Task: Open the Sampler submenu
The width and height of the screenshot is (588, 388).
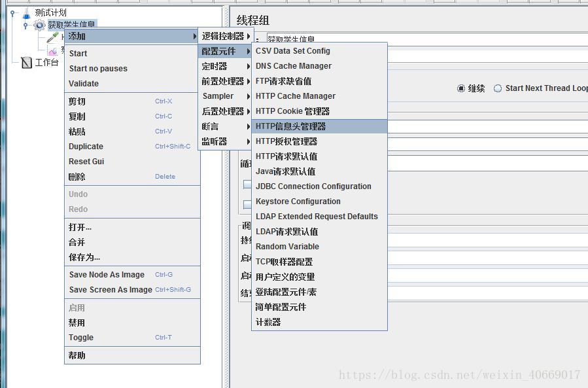Action: [x=225, y=96]
